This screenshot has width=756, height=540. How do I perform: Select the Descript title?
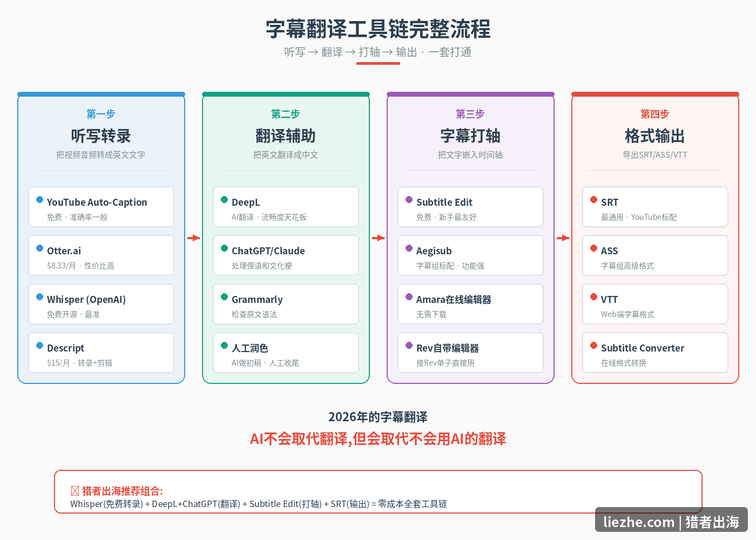coord(65,348)
